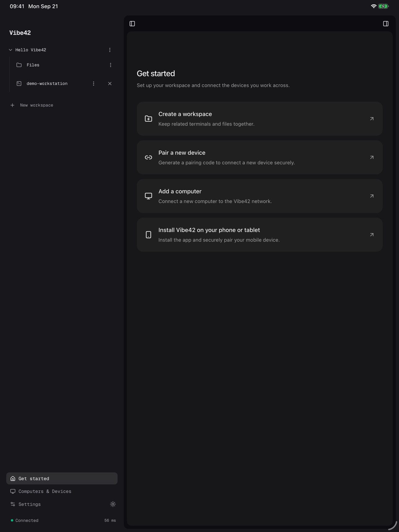Open Computers & Devices section
This screenshot has width=399, height=532.
tap(62, 491)
